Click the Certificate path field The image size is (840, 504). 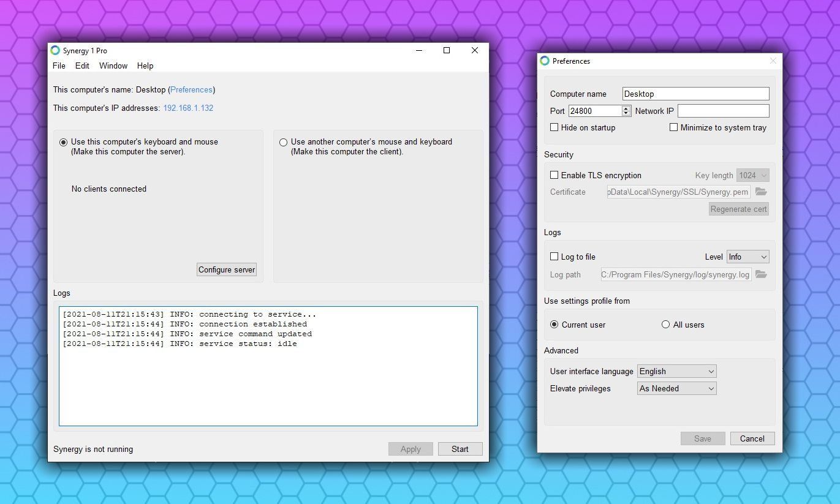tap(679, 192)
